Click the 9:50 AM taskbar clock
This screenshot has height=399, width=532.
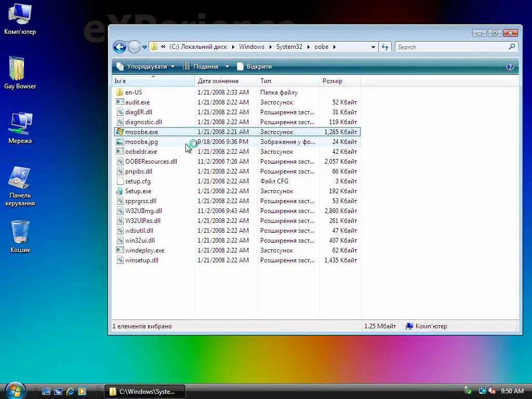[512, 391]
